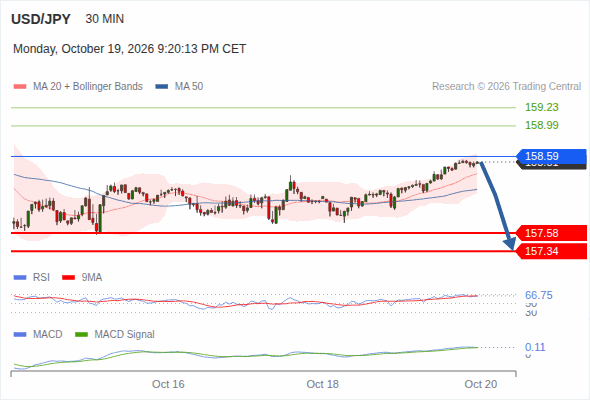
Task: Click the MA 20 + Bollinger Bands legend label
Action: click(x=88, y=87)
